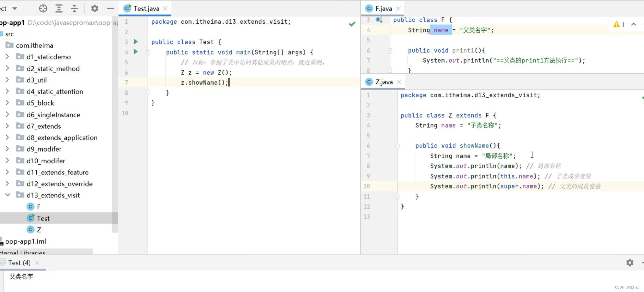This screenshot has height=292, width=644.
Task: Expand the d3_util package
Action: [x=7, y=80]
